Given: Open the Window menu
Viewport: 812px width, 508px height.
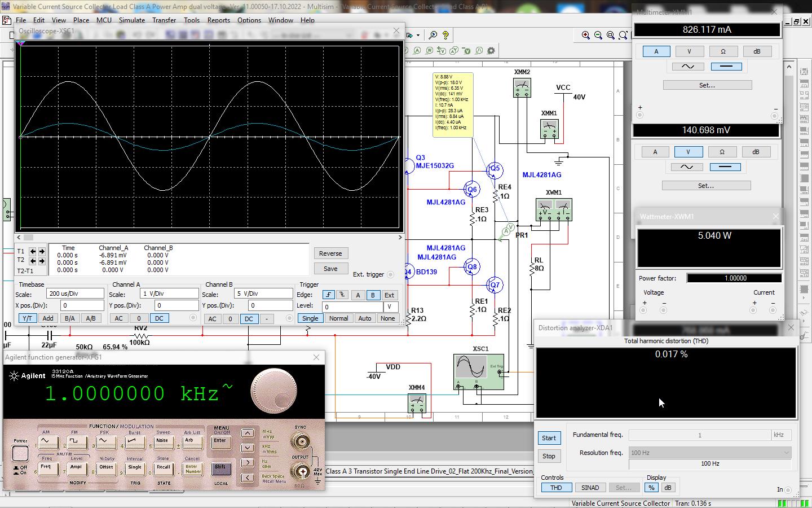Looking at the screenshot, I should click(281, 20).
